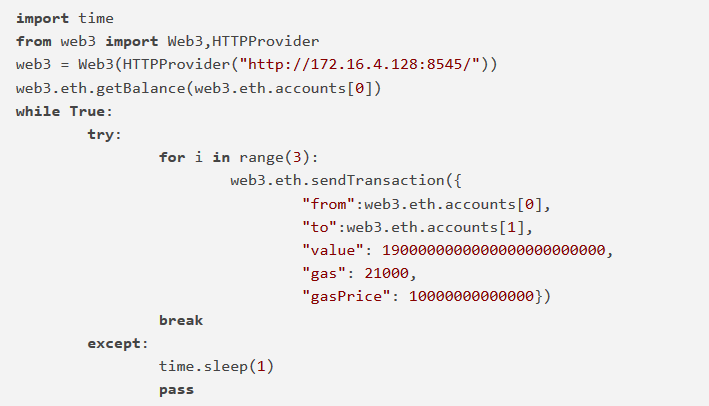Click the "gasPrice" key

[346, 297]
